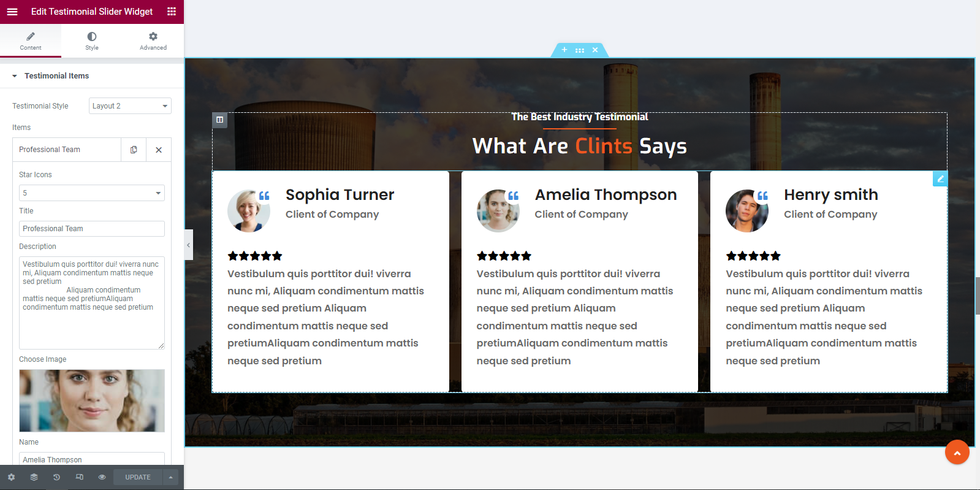Click the Name input field

[92, 459]
